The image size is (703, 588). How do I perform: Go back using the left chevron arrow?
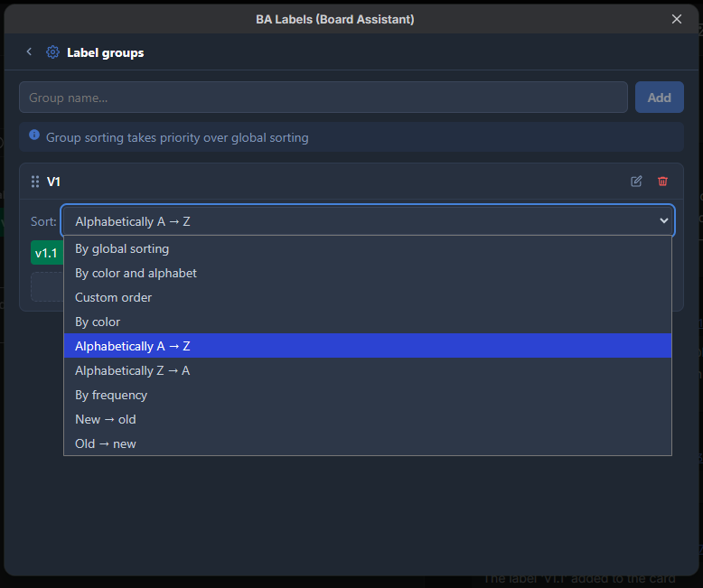point(29,52)
